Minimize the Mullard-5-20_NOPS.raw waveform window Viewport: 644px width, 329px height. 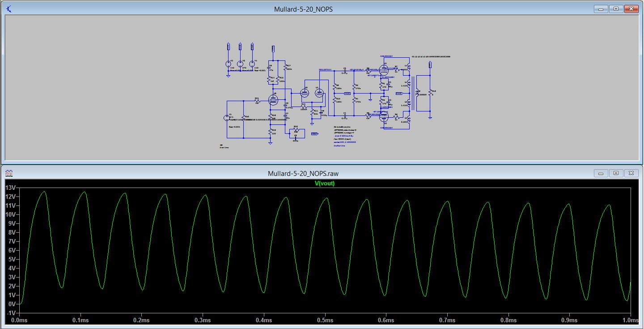[601, 173]
